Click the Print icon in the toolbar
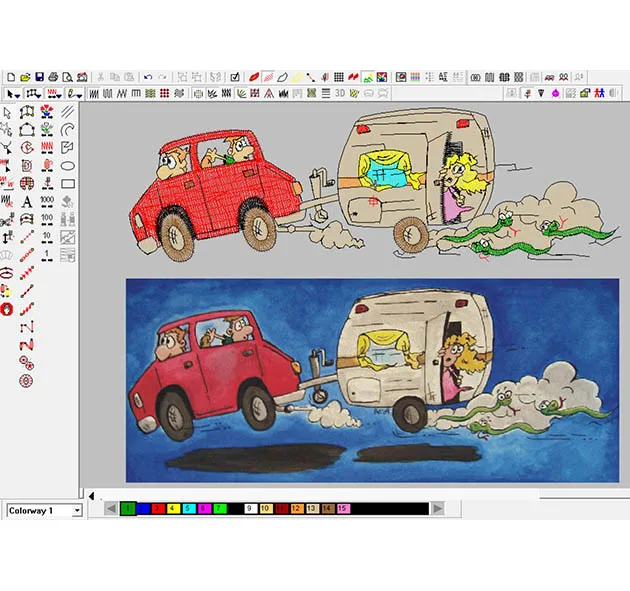The image size is (630, 591). tap(53, 77)
